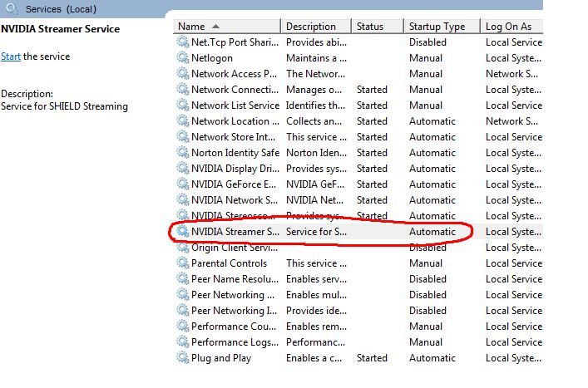Click 'Service for SHIELD Streaming' description text

64,106
